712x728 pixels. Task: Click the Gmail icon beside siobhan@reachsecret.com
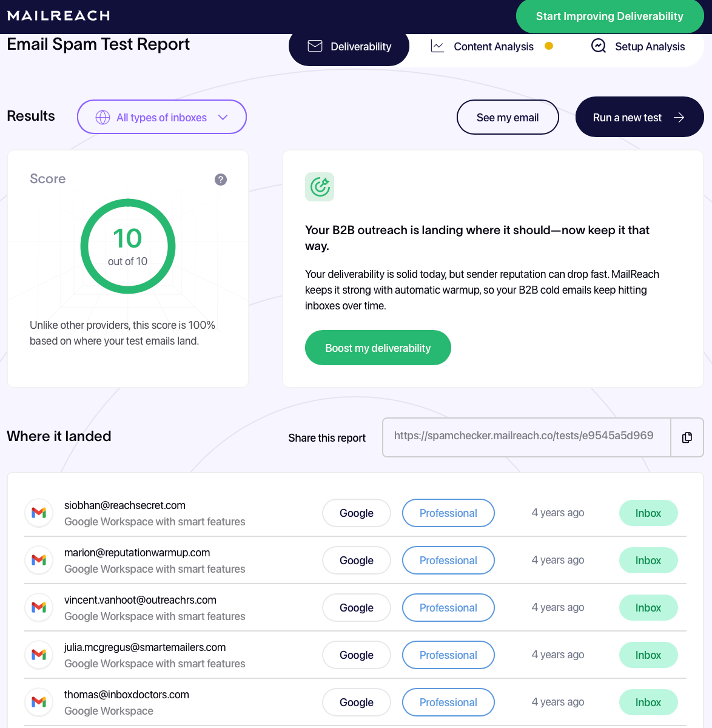click(x=39, y=513)
